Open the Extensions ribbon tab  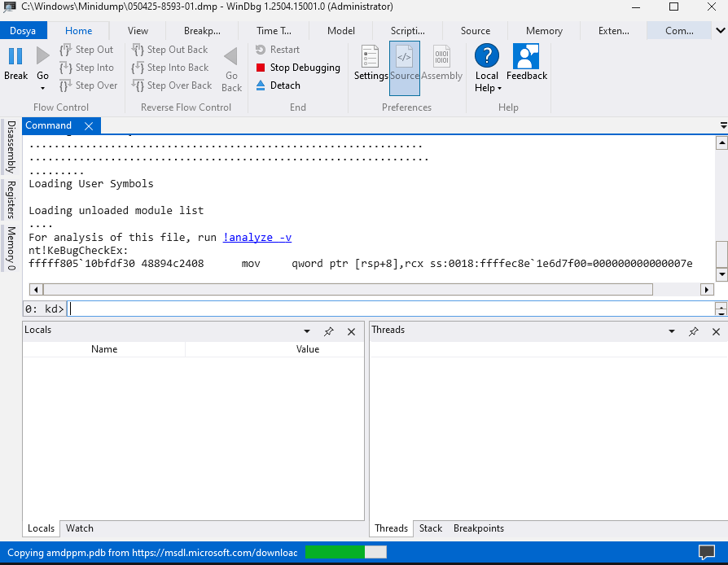pyautogui.click(x=614, y=31)
